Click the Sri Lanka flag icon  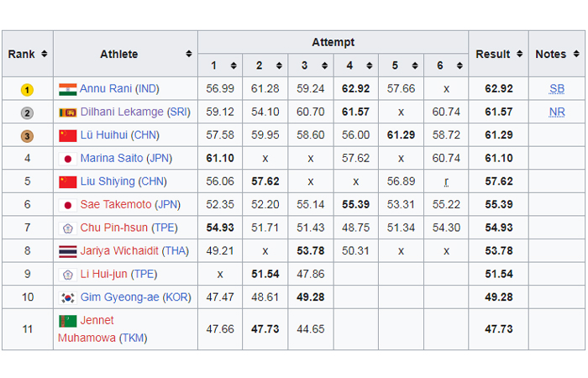(68, 112)
